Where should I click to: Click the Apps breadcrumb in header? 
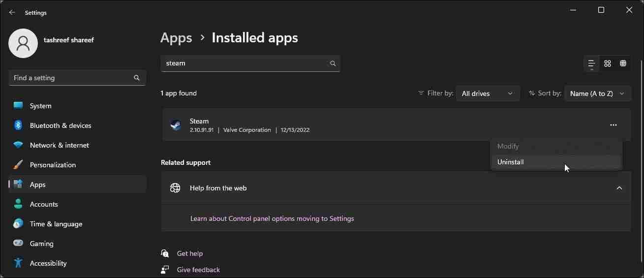coord(176,38)
